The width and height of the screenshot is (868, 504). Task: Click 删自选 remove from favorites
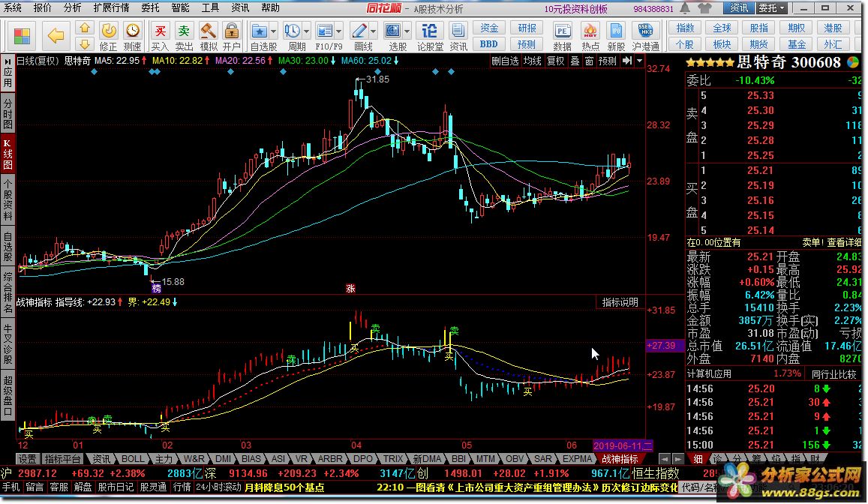tap(506, 61)
